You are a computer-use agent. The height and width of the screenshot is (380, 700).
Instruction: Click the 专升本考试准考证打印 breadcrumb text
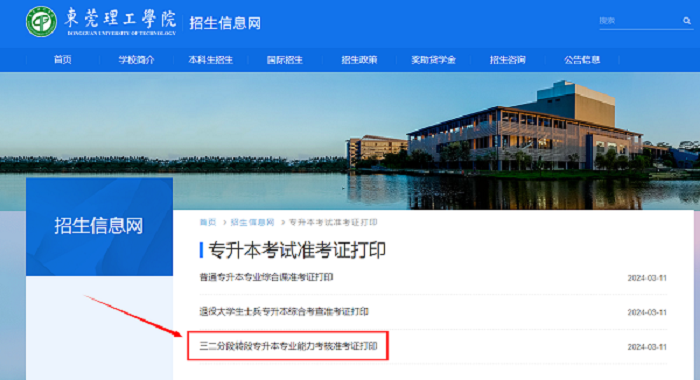click(333, 222)
